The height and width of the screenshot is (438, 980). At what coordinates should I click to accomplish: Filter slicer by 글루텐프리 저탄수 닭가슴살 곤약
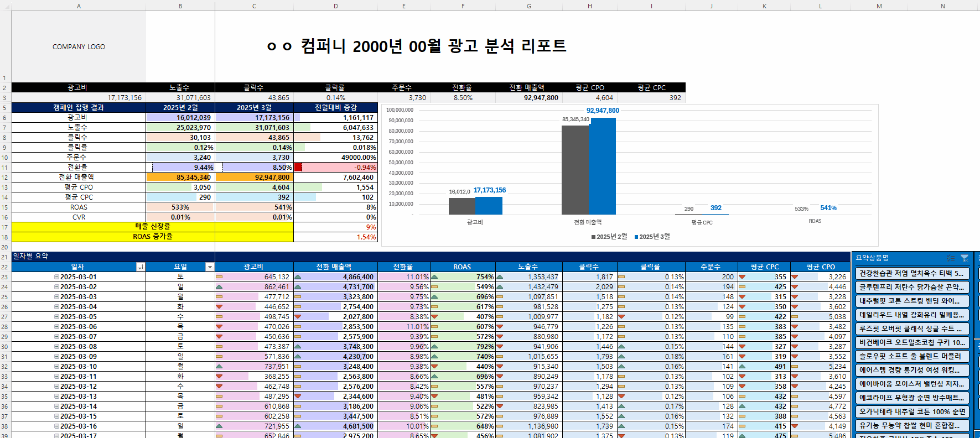912,287
